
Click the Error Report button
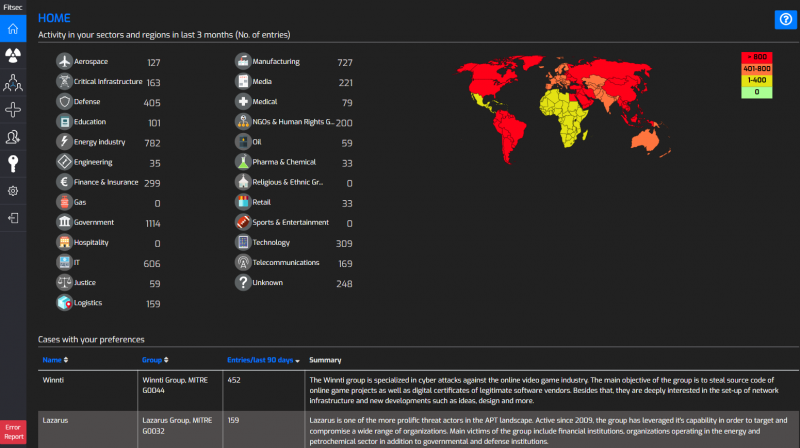pos(13,432)
